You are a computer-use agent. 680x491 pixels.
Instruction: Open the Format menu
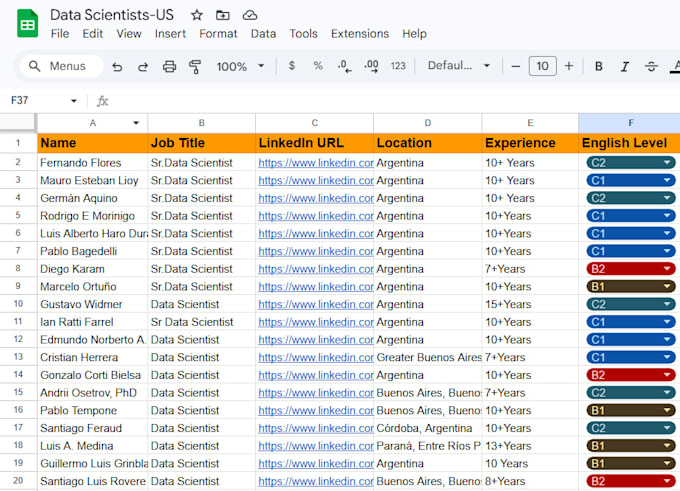pos(218,34)
